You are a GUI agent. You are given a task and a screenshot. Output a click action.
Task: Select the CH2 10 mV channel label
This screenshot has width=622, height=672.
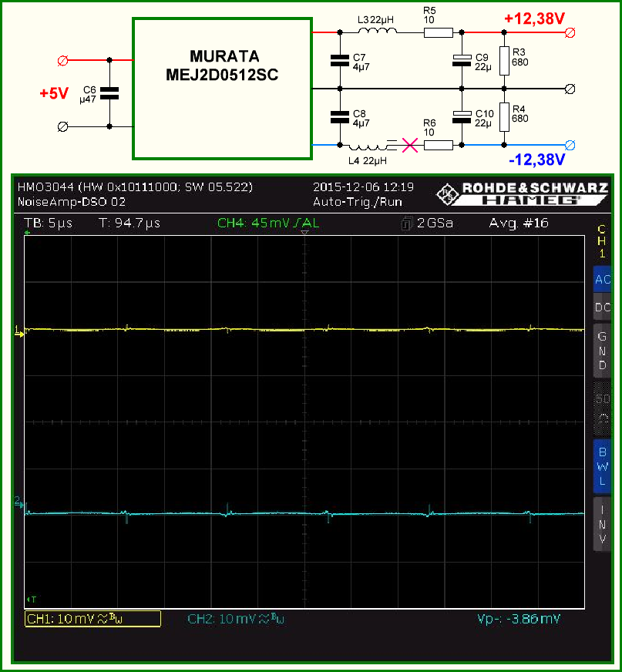pos(236,619)
